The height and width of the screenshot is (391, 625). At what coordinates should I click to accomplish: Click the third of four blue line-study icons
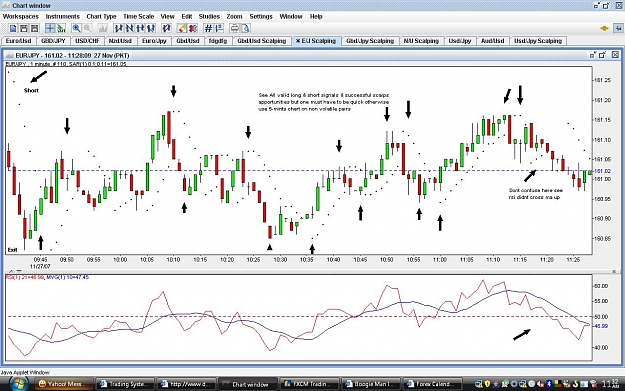coord(140,28)
